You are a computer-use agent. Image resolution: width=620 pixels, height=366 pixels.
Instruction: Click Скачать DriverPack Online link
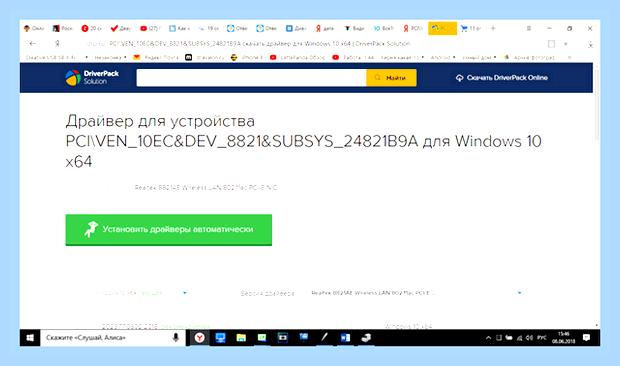coord(502,78)
